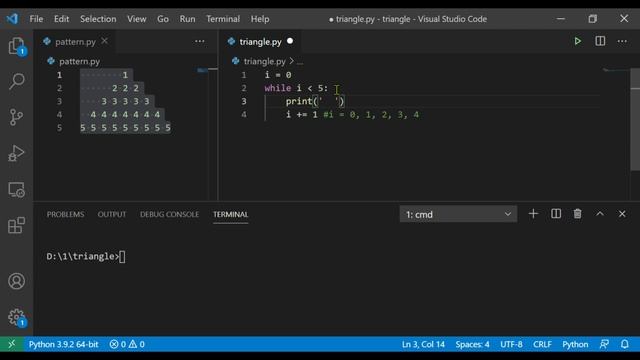This screenshot has width=640, height=360.
Task: Open the File menu
Action: (x=36, y=19)
